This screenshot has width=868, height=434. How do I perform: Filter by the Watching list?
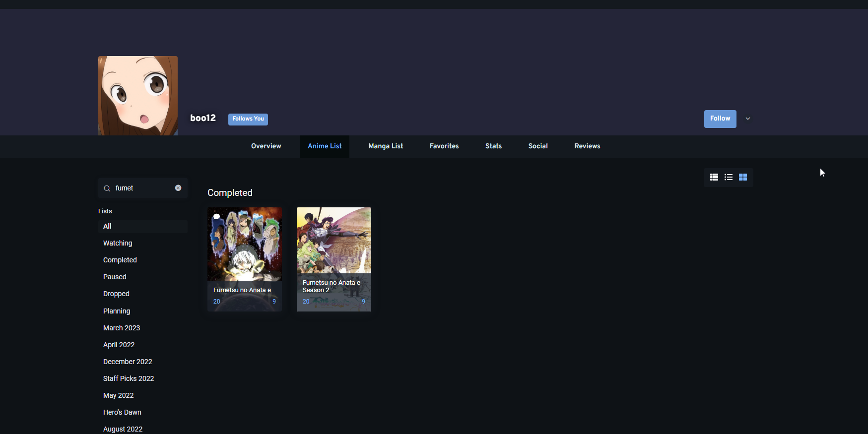point(118,243)
